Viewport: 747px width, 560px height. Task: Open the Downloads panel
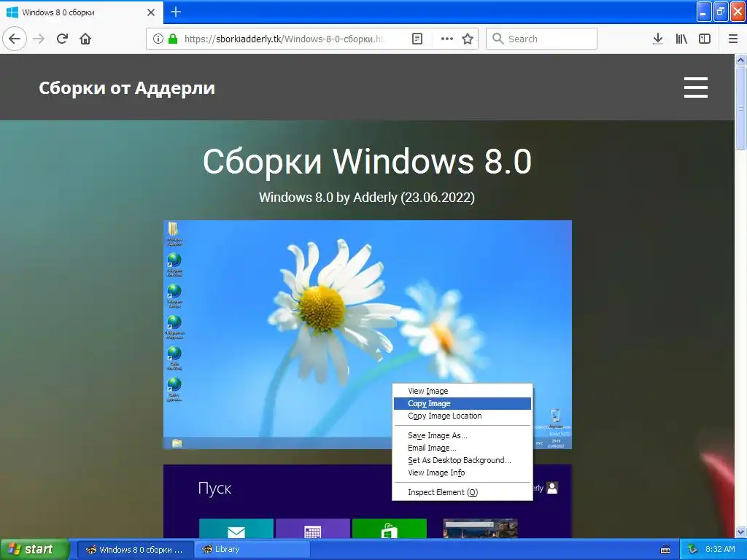pos(657,39)
